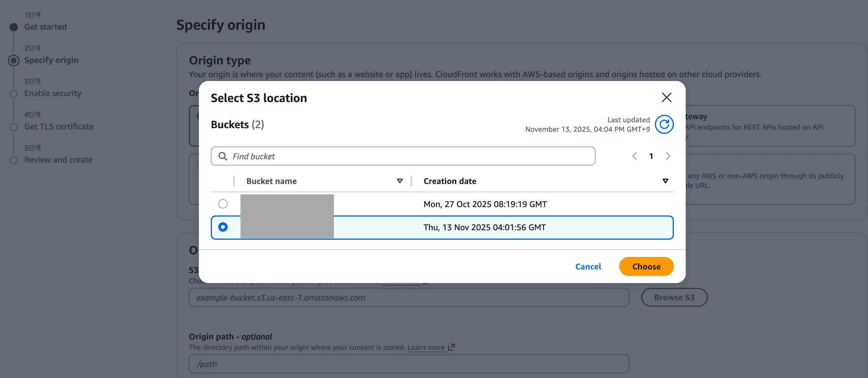Cancel the S3 location selection

coord(588,266)
